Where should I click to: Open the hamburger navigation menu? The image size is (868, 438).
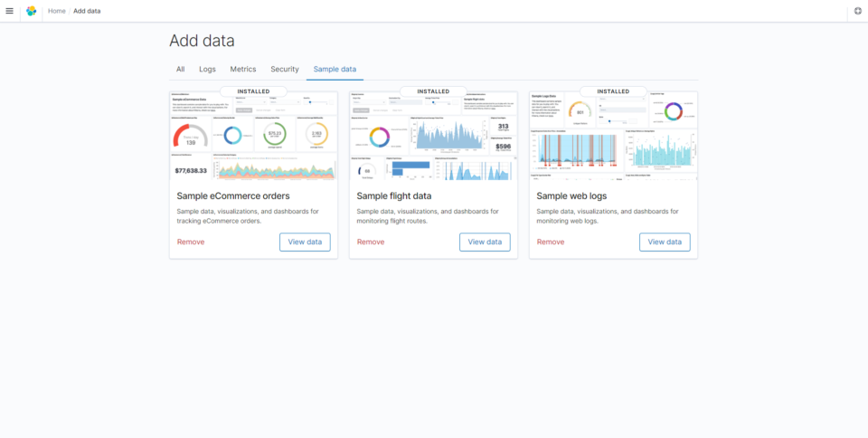click(9, 11)
